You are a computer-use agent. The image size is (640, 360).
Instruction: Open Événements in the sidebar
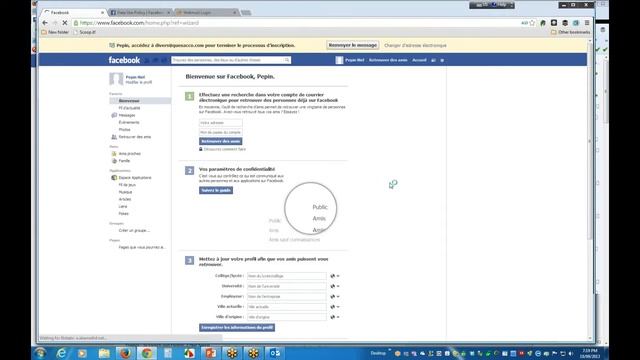[x=129, y=122]
